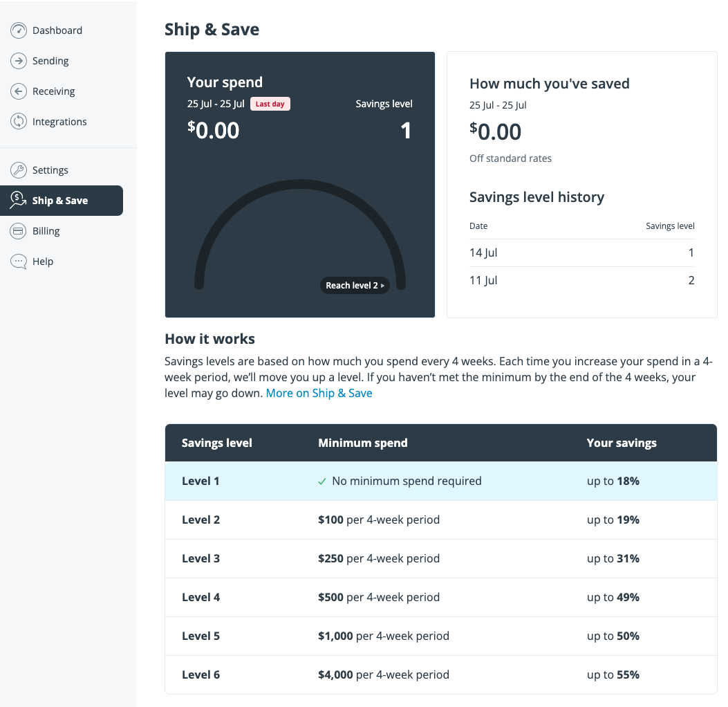Click the Reach level 2 button
The height and width of the screenshot is (707, 728).
coord(355,285)
